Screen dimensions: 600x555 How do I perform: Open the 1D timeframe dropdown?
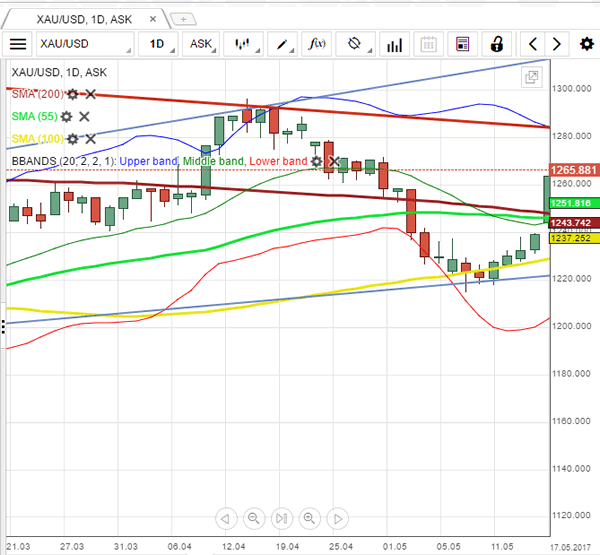tap(158, 44)
